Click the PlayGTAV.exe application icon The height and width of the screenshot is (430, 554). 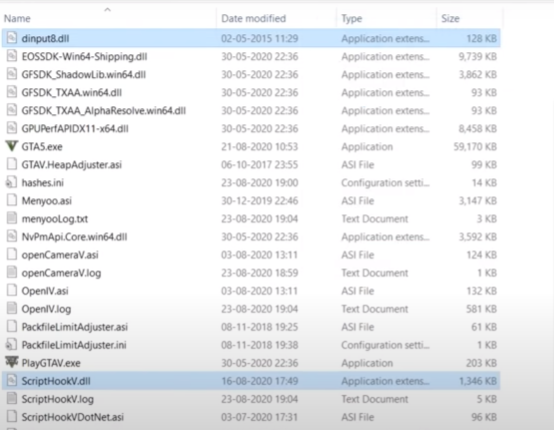(12, 362)
